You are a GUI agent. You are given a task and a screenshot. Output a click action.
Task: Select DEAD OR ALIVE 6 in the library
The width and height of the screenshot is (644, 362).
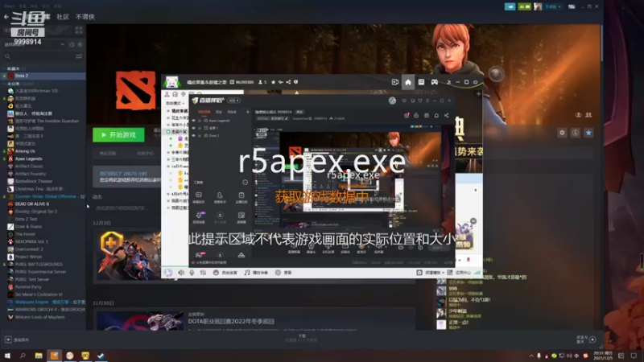43,204
